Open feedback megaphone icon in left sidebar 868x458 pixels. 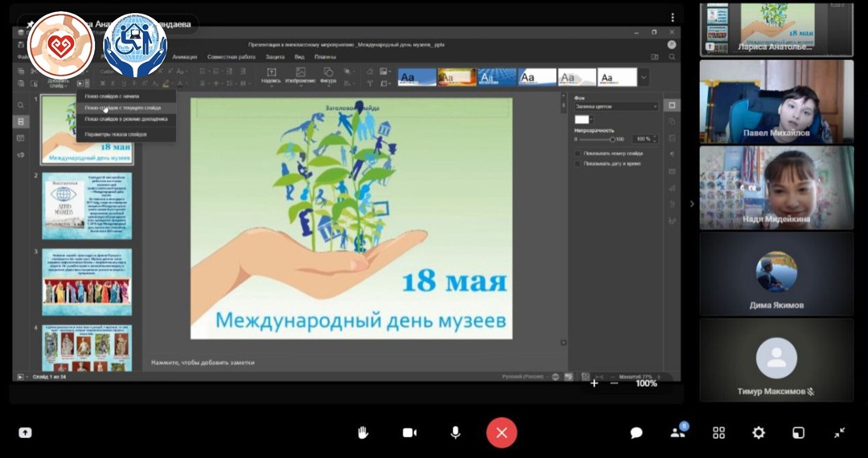pyautogui.click(x=20, y=154)
